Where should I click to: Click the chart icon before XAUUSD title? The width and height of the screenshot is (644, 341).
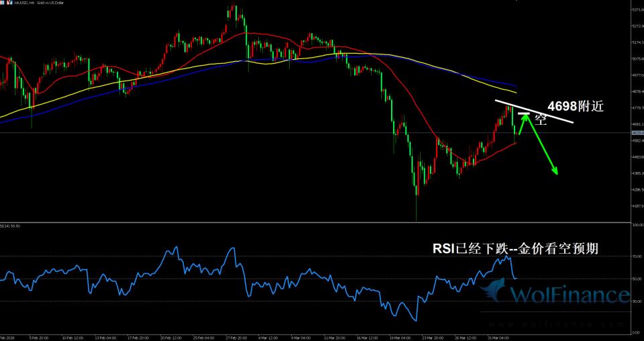[x=3, y=4]
